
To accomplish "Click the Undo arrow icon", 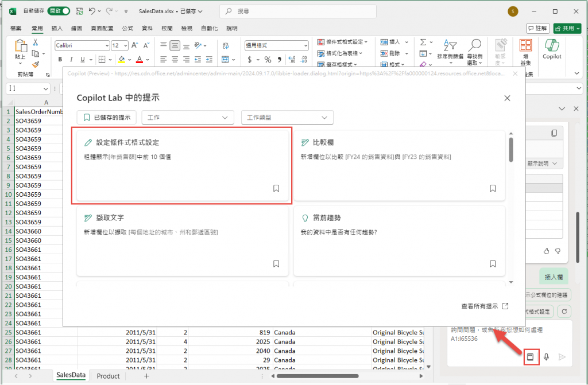I will (92, 11).
